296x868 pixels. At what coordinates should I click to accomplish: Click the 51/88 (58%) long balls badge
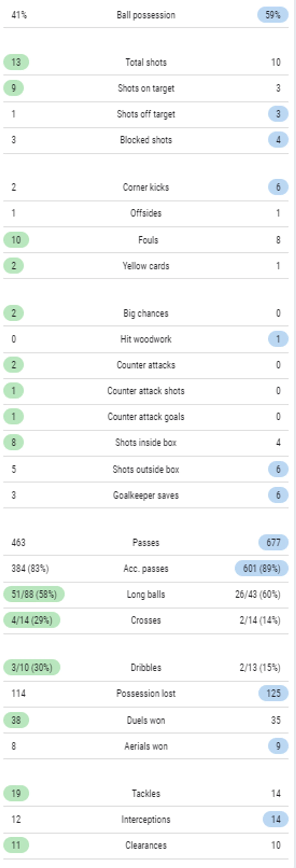coord(34,594)
